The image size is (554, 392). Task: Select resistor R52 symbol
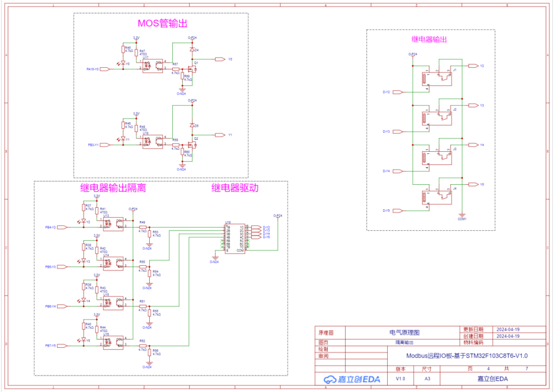[143, 346]
